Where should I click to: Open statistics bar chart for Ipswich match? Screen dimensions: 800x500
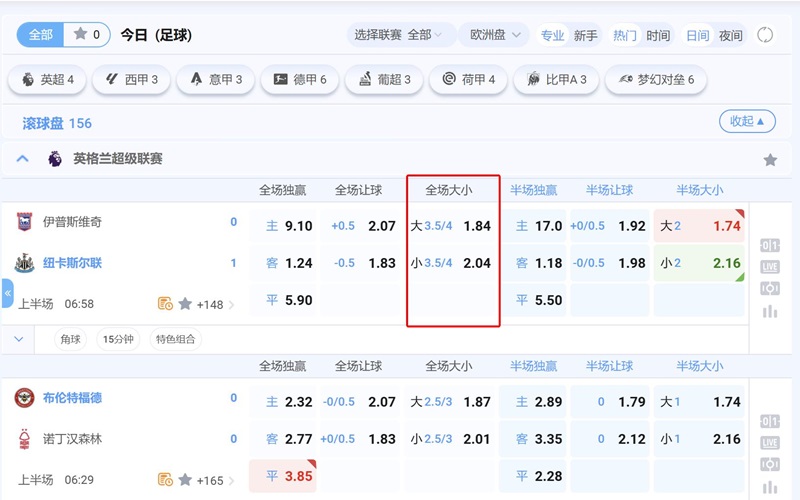coord(769,311)
